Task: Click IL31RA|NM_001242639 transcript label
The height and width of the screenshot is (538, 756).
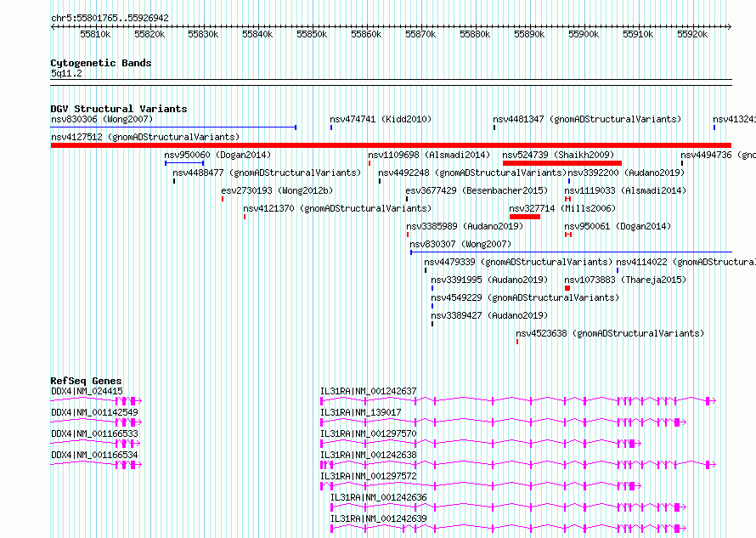Action: click(x=379, y=518)
